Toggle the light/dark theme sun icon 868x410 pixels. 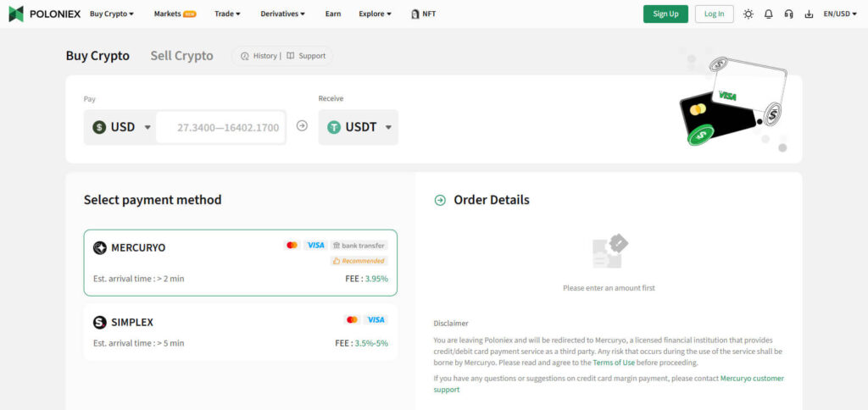pyautogui.click(x=748, y=14)
